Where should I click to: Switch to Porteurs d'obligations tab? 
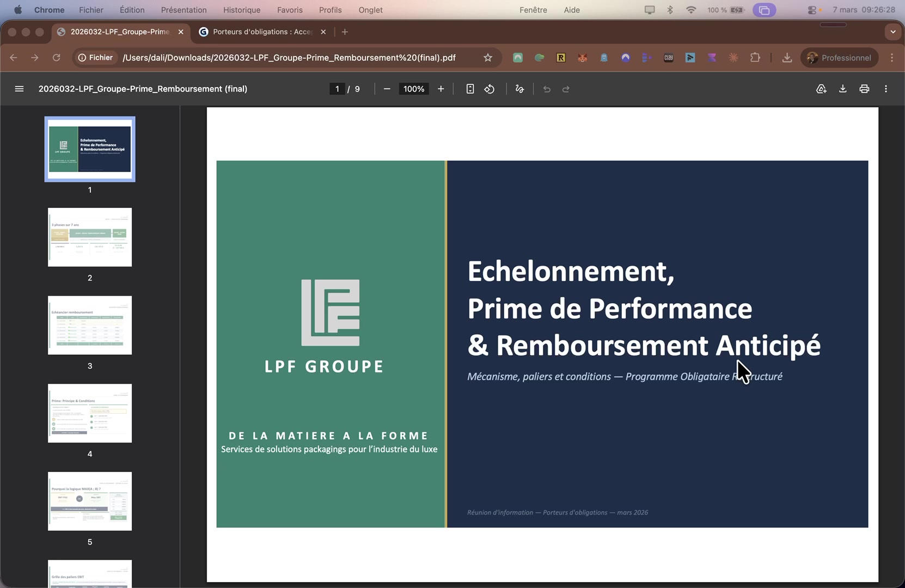pos(262,32)
